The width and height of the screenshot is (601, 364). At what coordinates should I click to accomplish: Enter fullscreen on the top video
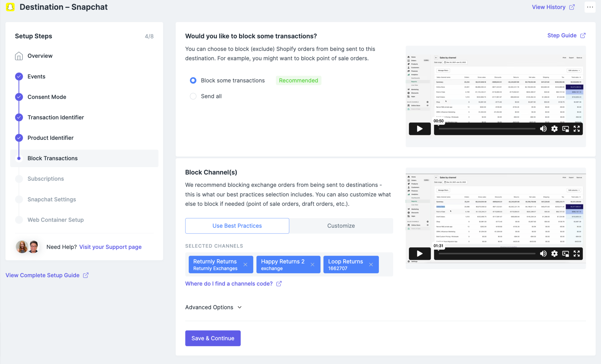pos(577,129)
